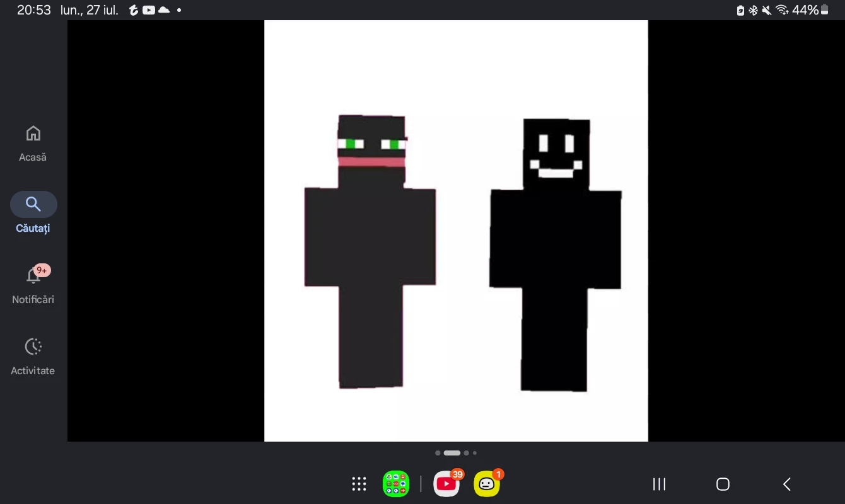Tap the Bluetooth icon in the status bar

pyautogui.click(x=753, y=10)
